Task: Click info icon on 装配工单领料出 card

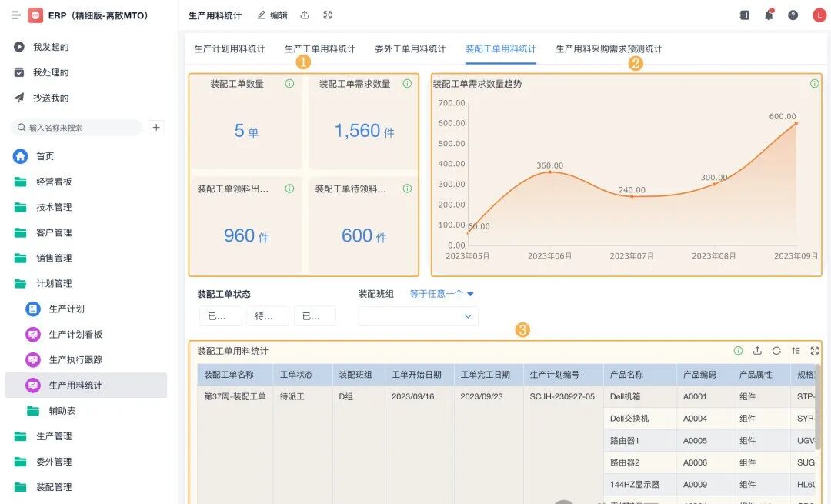Action: tap(289, 189)
